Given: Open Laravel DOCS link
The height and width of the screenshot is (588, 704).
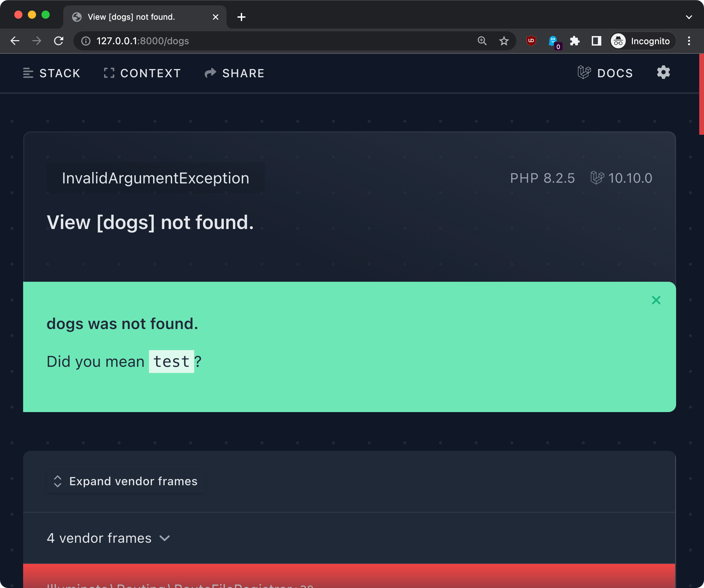Looking at the screenshot, I should pos(605,73).
